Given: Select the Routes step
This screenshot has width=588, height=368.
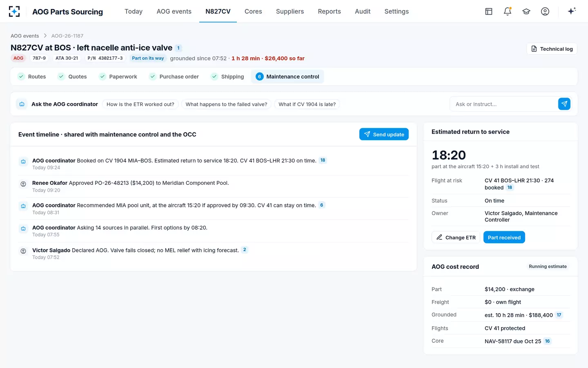Looking at the screenshot, I should [x=32, y=76].
